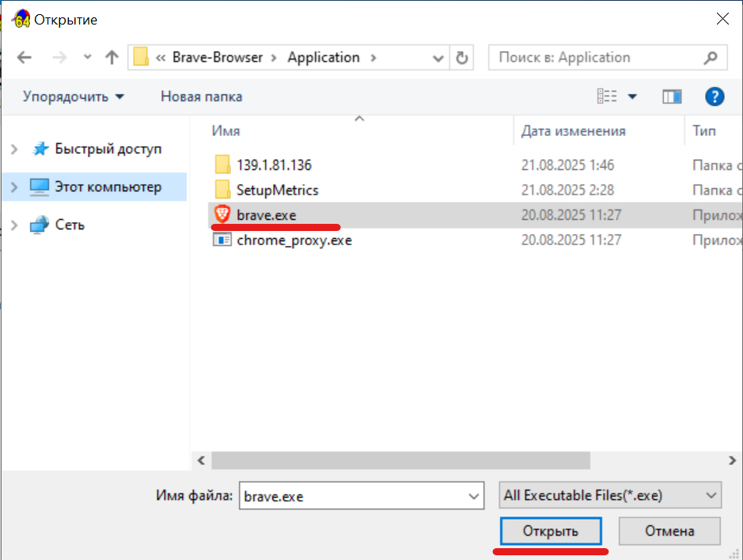
Task: Click the Имя файла input field
Action: point(353,497)
